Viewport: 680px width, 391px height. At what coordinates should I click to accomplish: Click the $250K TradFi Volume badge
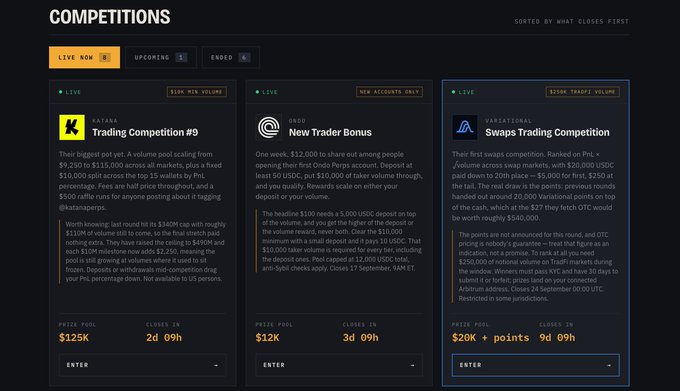[x=582, y=92]
